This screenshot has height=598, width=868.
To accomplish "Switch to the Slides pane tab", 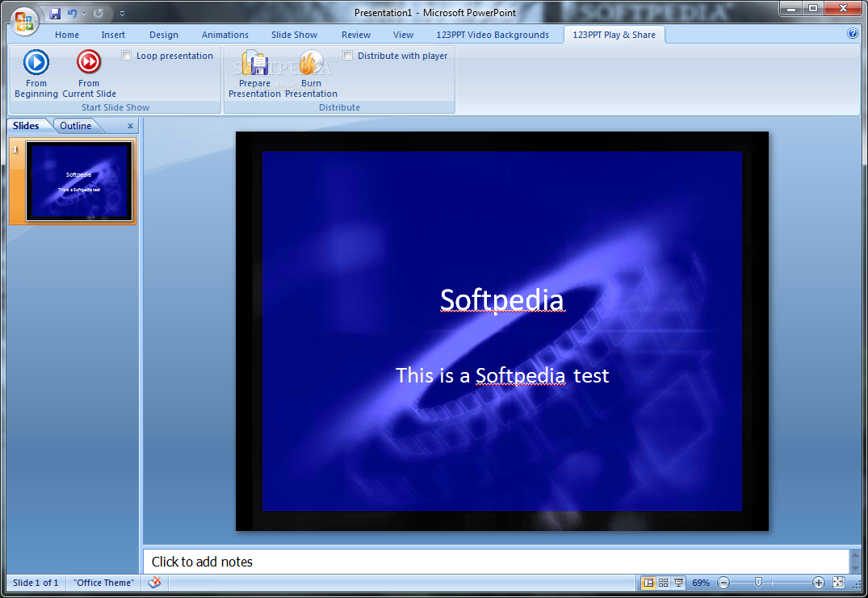I will click(x=26, y=126).
